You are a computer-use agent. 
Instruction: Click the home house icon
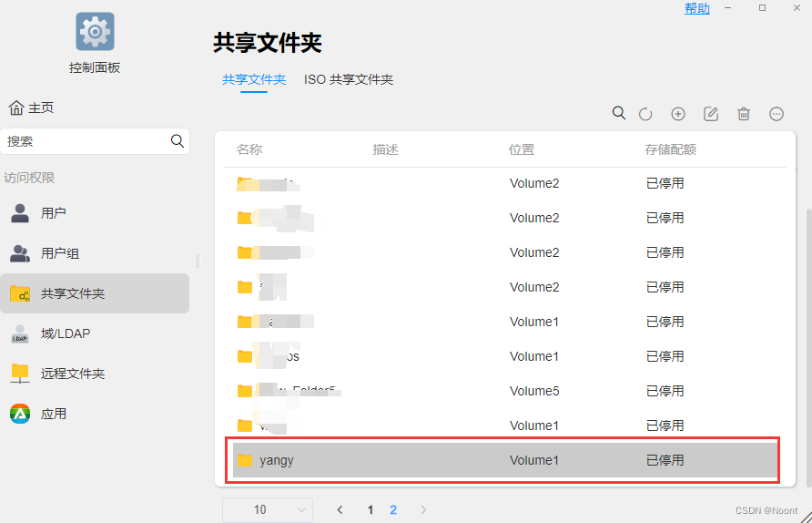[x=16, y=108]
